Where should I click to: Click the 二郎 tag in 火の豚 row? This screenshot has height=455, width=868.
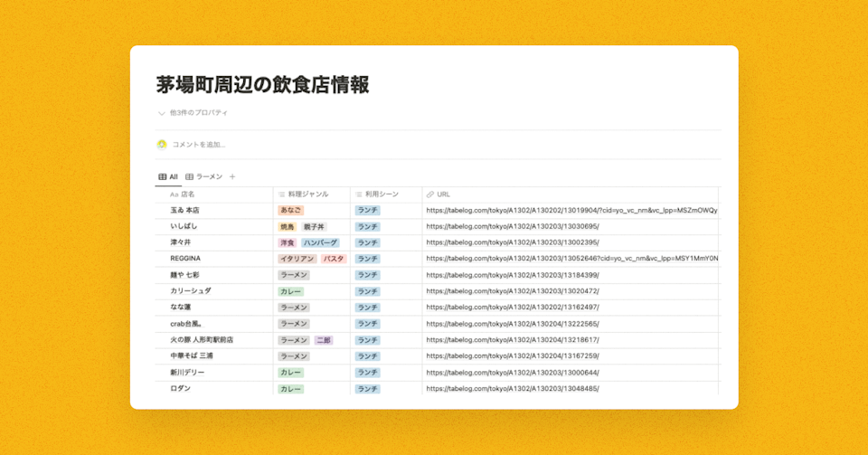point(324,340)
